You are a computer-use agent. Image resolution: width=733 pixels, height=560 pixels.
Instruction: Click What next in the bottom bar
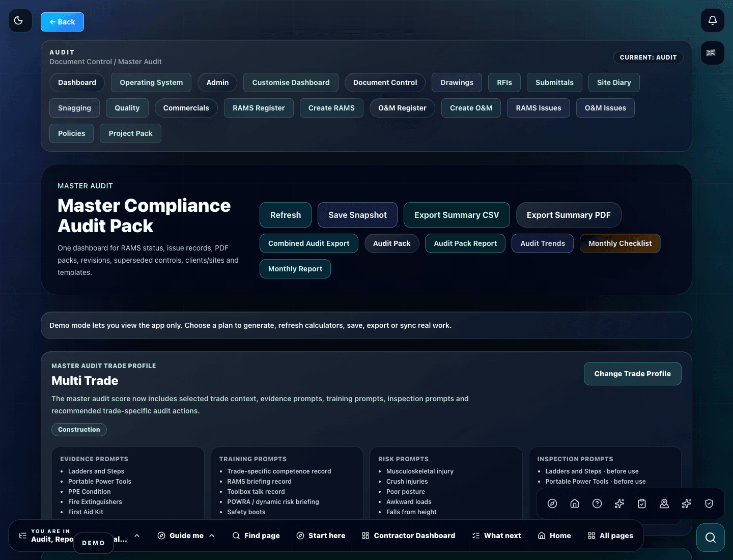(496, 536)
